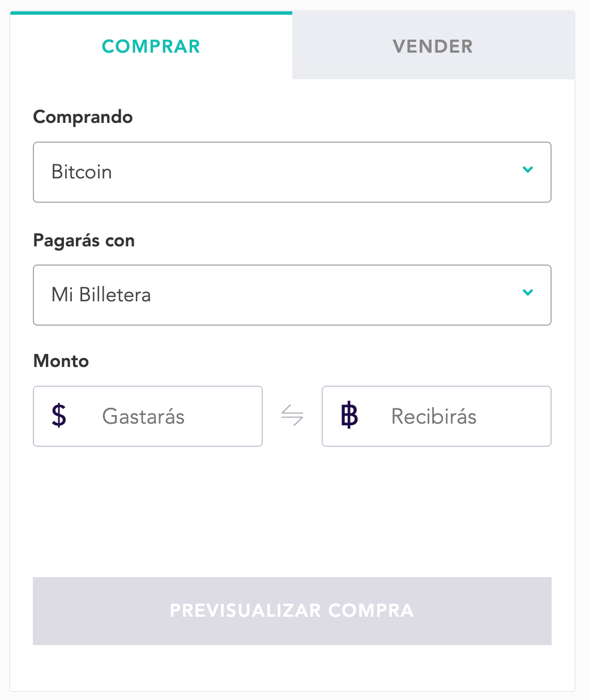Screen dimensions: 589x700
Task: Click the teal chevron in Mi Billetera selector
Action: click(528, 292)
